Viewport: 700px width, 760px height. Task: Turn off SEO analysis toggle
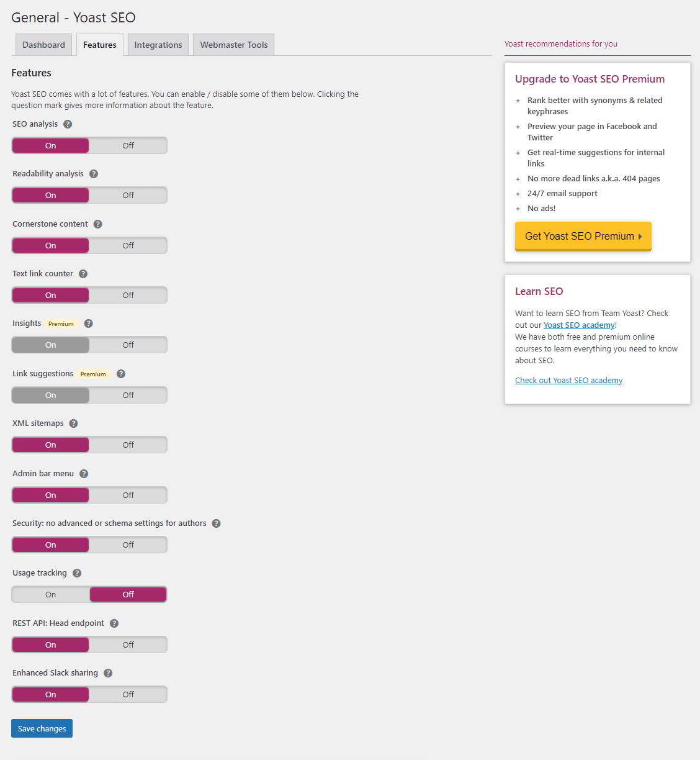128,146
